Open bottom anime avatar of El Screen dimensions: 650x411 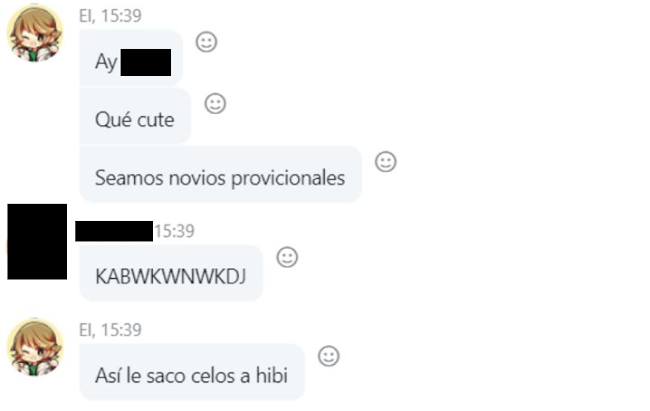click(x=35, y=348)
